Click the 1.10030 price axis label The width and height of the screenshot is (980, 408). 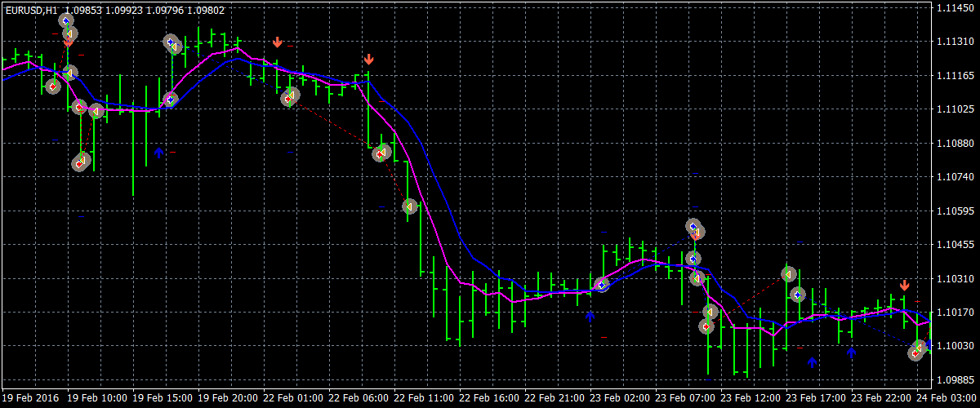pos(955,346)
